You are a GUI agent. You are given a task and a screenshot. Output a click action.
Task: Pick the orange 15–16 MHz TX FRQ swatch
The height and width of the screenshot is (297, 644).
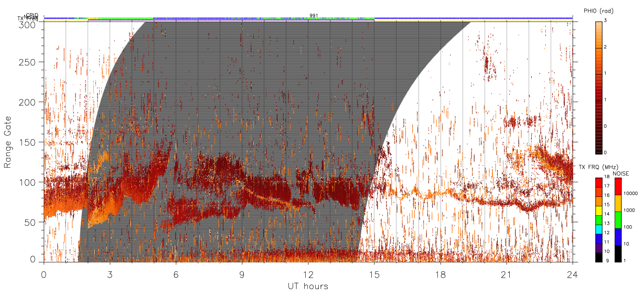[x=598, y=201]
